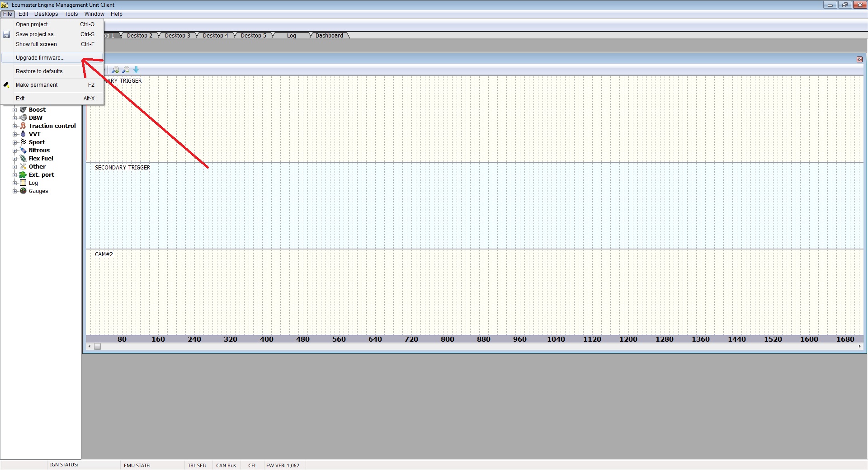The image size is (868, 470).
Task: Open the Tools menu
Action: pos(71,14)
